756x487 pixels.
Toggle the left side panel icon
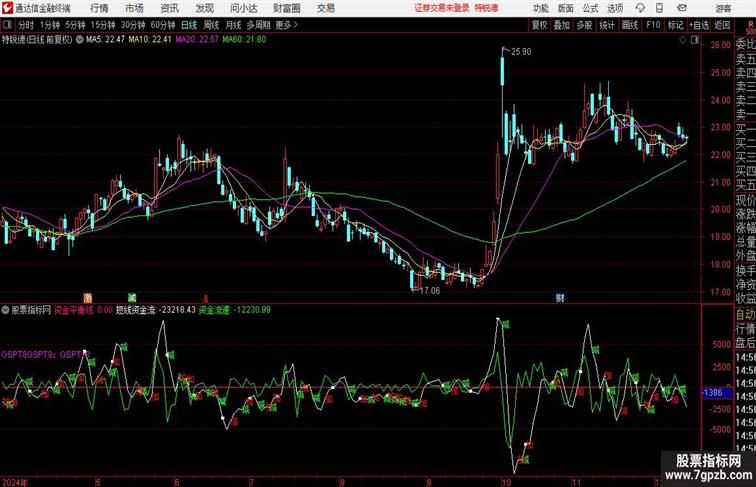point(7,25)
